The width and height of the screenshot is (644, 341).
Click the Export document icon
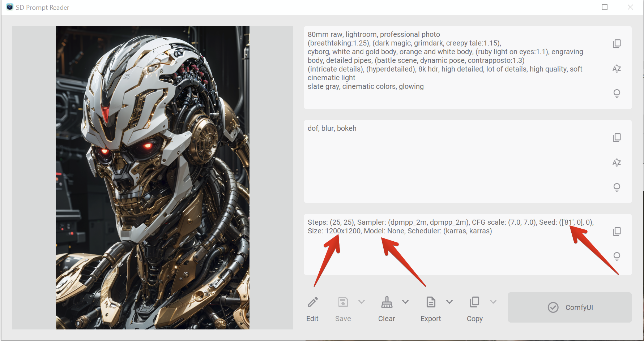pos(430,302)
